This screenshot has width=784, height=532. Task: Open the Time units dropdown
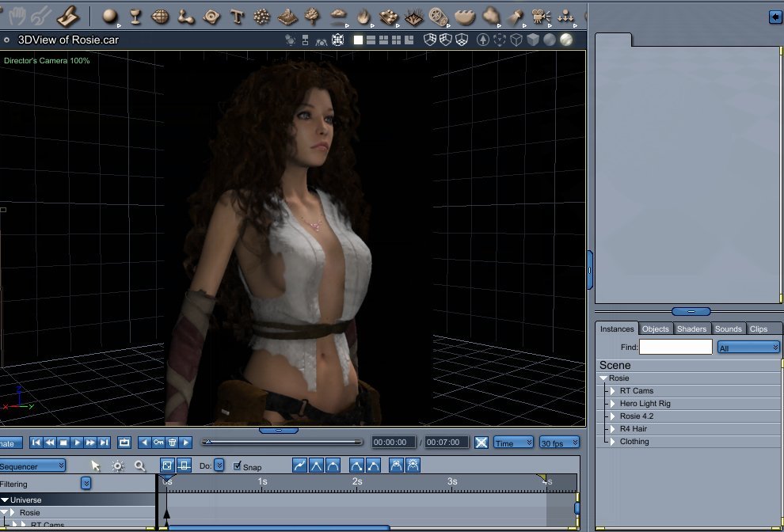(513, 443)
